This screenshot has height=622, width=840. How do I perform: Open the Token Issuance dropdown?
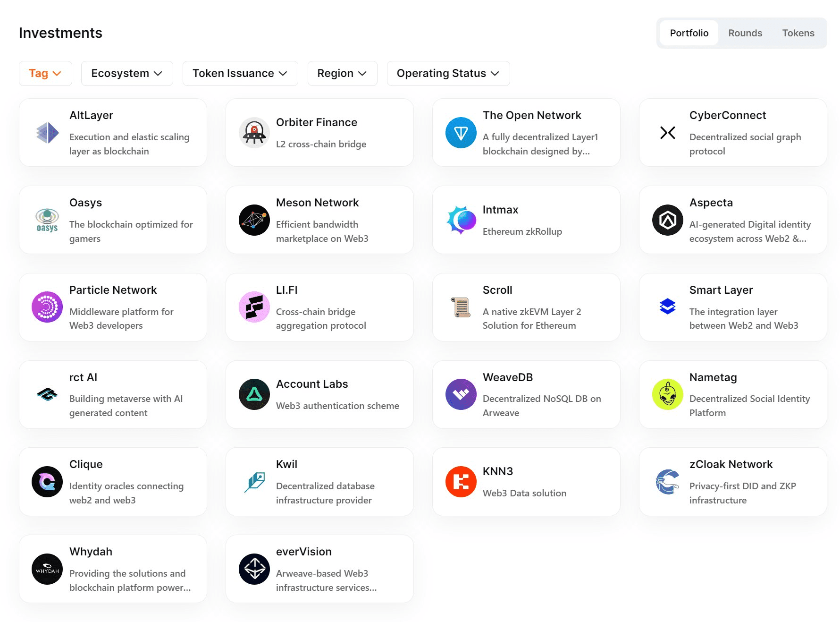(x=240, y=73)
